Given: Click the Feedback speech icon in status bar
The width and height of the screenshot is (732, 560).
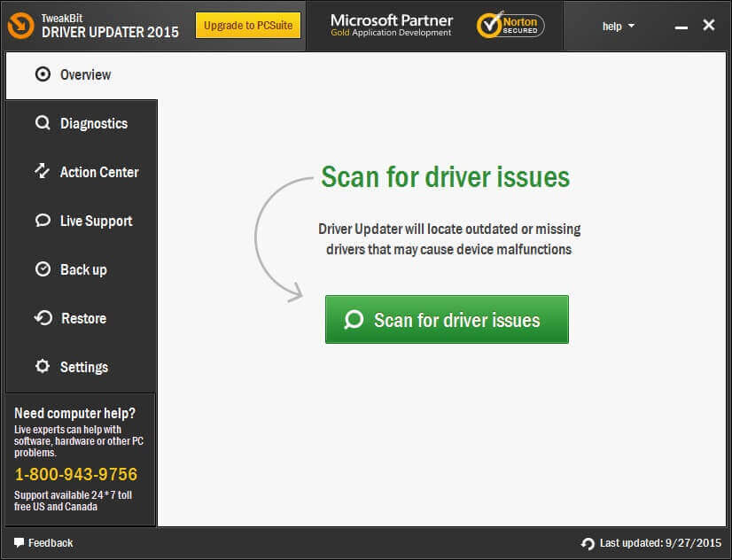Looking at the screenshot, I should (19, 542).
